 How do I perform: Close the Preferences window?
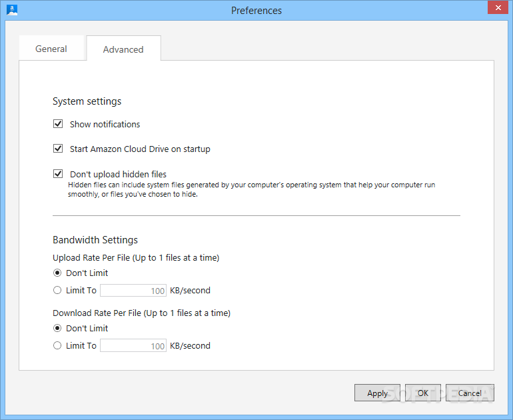tap(498, 7)
